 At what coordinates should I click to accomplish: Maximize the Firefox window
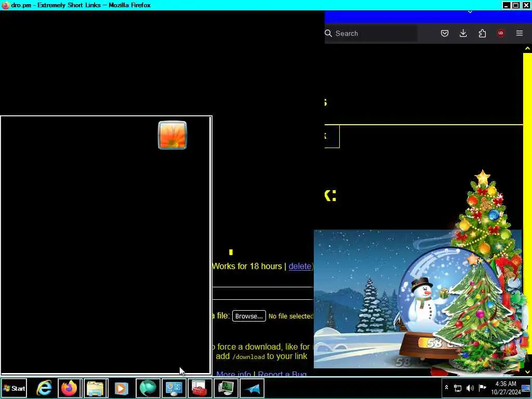pyautogui.click(x=516, y=5)
